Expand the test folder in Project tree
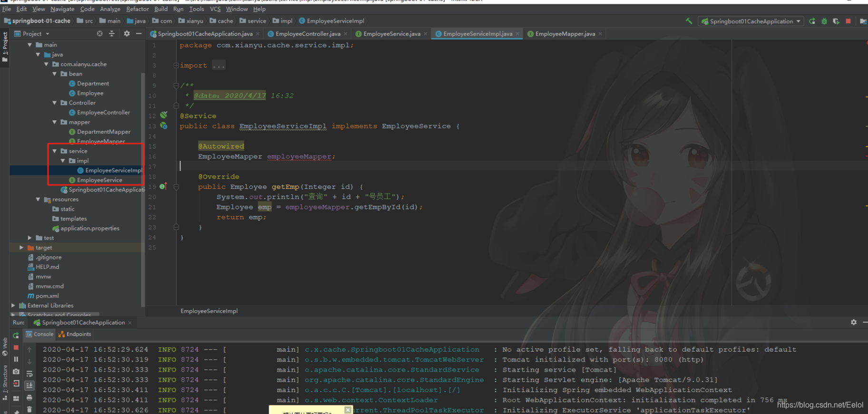Image resolution: width=868 pixels, height=414 pixels. click(29, 238)
